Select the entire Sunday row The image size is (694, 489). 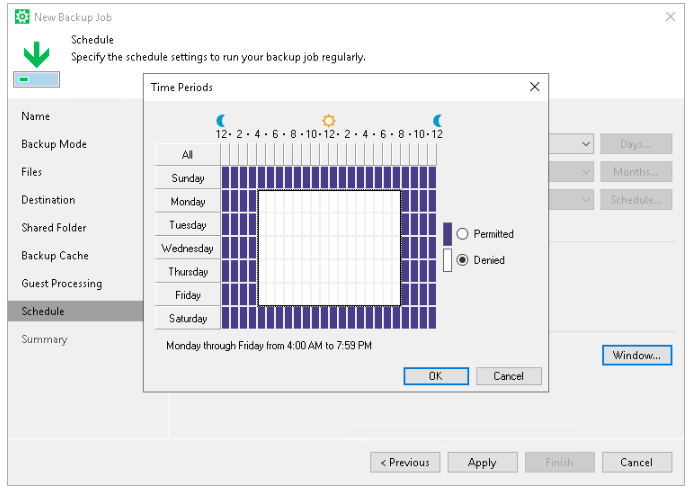tap(187, 178)
